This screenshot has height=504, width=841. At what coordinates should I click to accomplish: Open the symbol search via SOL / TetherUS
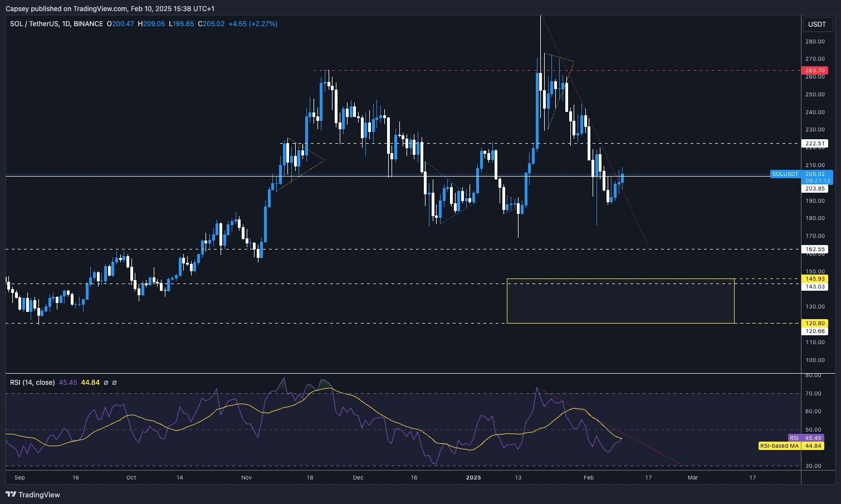point(33,24)
